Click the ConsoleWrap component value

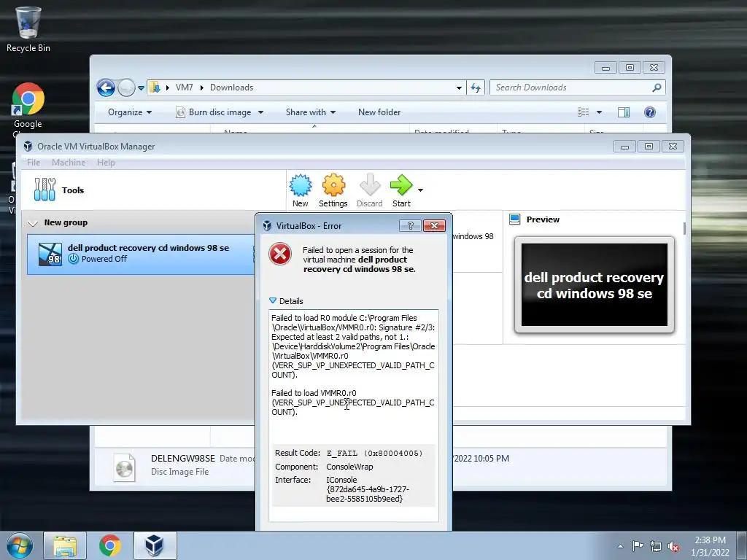pos(349,467)
